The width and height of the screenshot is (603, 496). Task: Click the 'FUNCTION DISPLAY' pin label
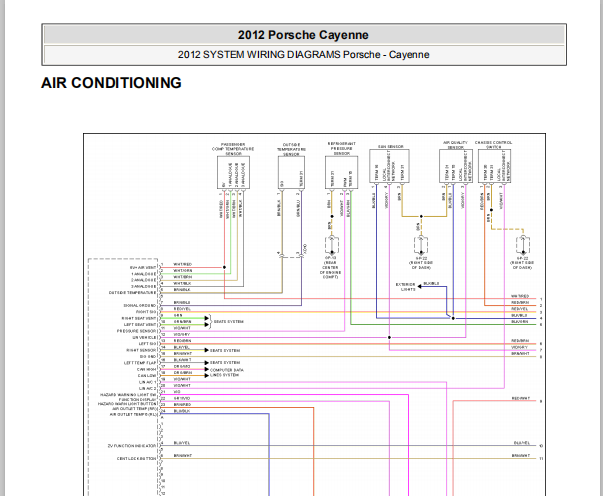pos(137,399)
